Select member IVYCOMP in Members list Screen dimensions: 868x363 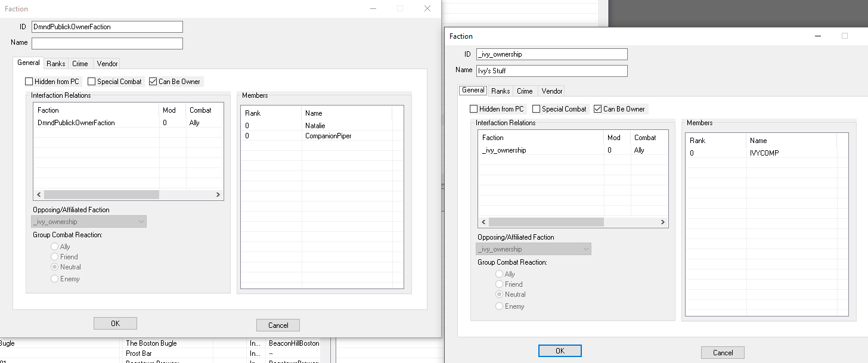coord(767,153)
